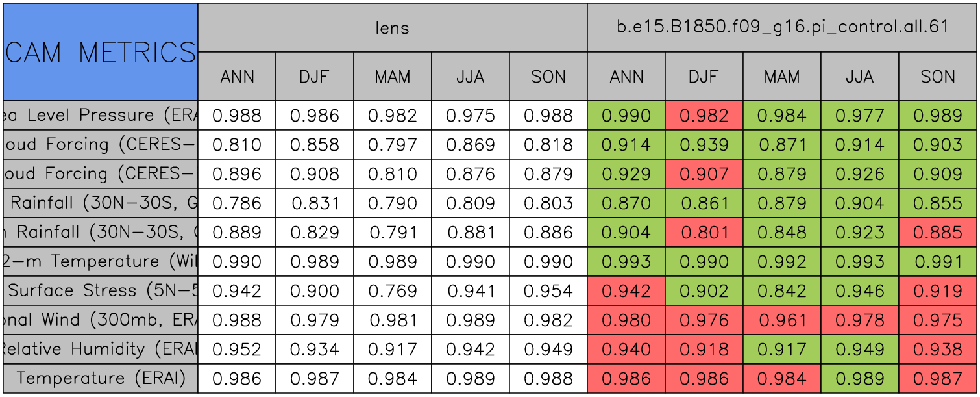Select the green 0.939 cell
This screenshot has width=980, height=397.
[x=704, y=145]
